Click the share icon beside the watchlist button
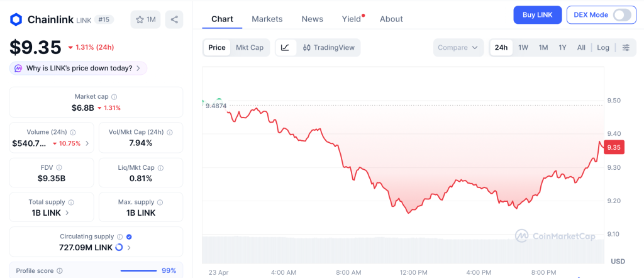 tap(174, 19)
